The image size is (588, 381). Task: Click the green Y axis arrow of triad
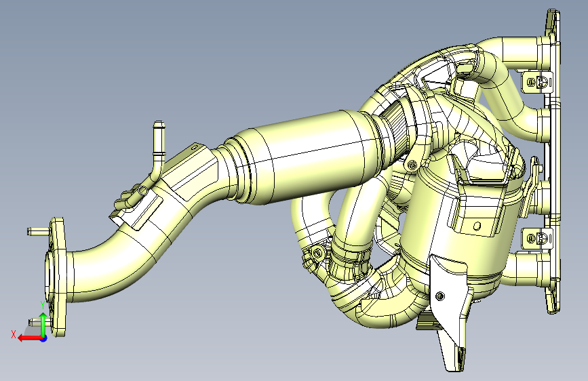coord(43,324)
